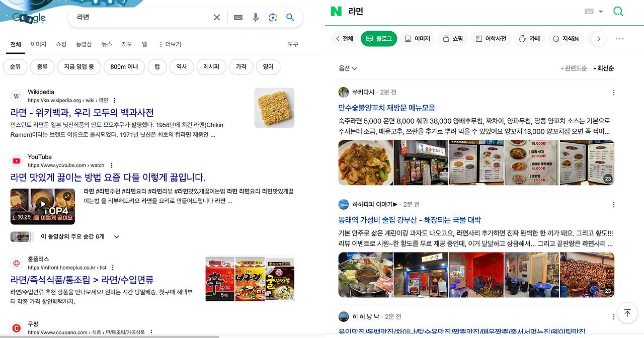Open Naver tabs more options ellipsis
The image size is (644, 338).
tap(619, 39)
